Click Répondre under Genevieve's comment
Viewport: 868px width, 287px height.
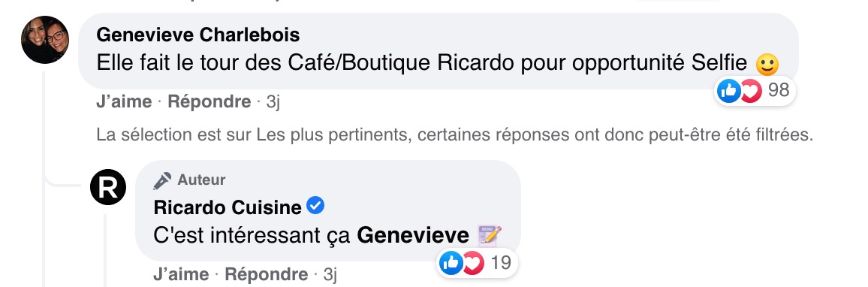pos(209,102)
